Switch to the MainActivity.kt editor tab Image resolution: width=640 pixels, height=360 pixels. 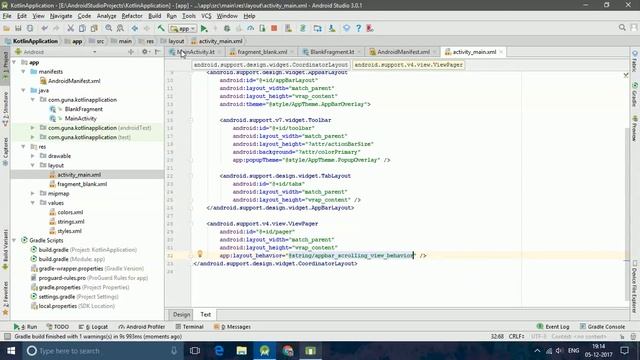tap(196, 52)
